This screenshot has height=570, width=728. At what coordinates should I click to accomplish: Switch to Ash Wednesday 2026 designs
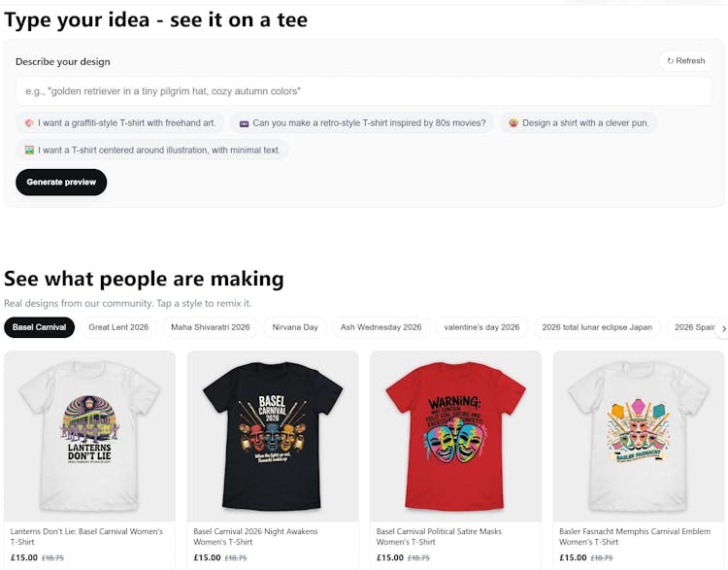click(381, 327)
